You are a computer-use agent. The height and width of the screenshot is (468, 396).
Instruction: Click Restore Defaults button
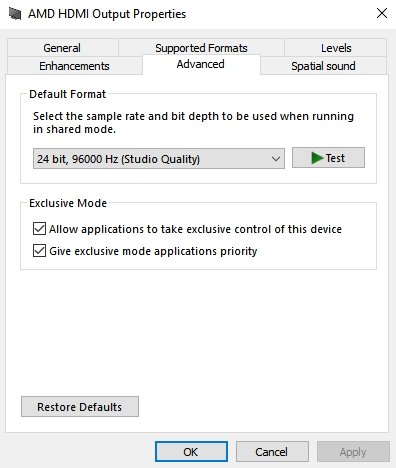coord(80,407)
